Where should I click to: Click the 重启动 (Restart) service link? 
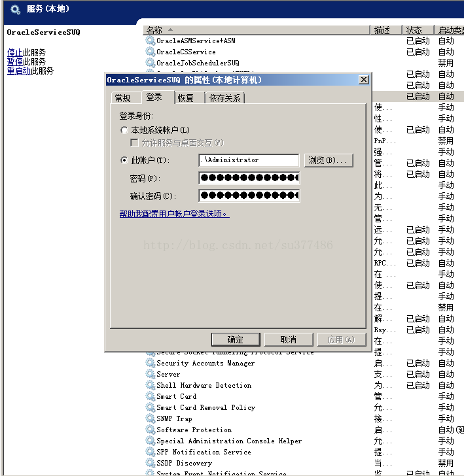pos(19,71)
